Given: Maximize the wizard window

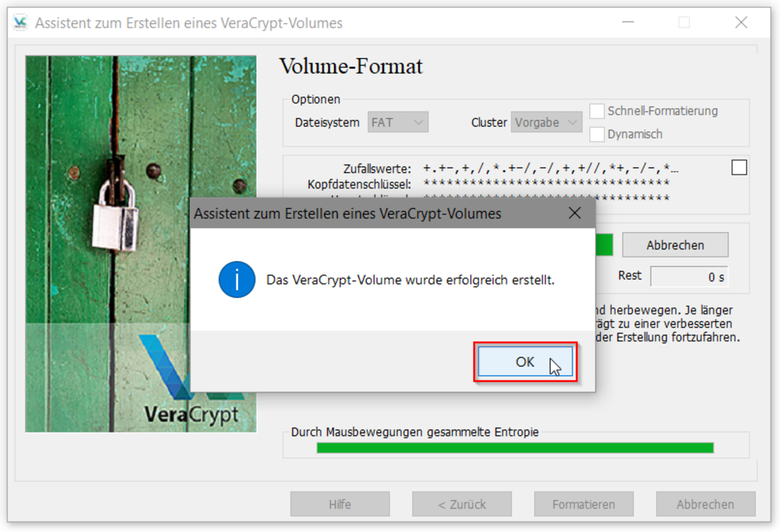Looking at the screenshot, I should [x=684, y=22].
